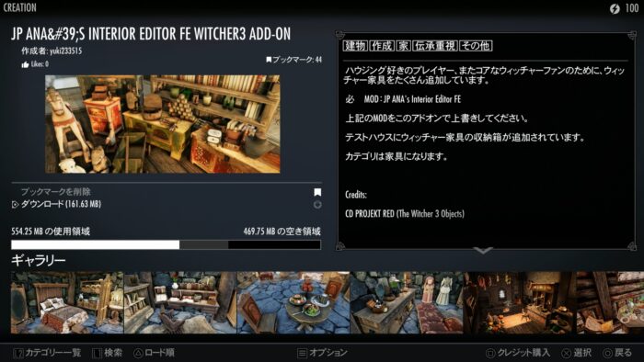This screenshot has width=644, height=362.
Task: Click the download arrow icon
Action: tap(16, 204)
